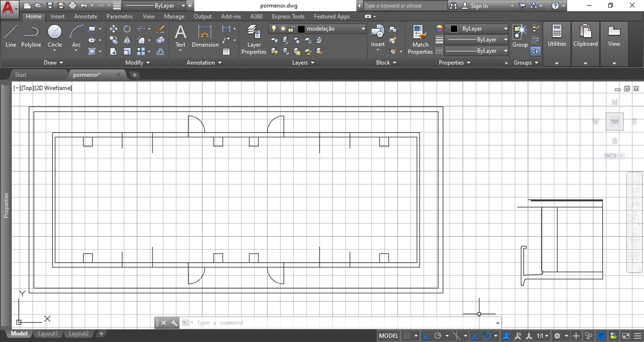This screenshot has height=342, width=644.
Task: Click the Plot (print) icon
Action: [73, 6]
